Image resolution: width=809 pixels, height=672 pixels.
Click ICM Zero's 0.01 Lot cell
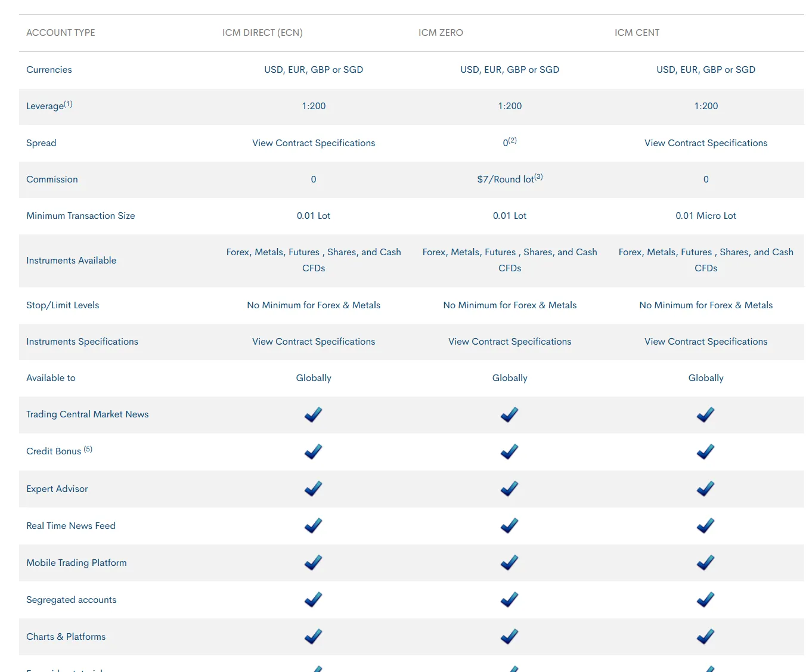pos(510,216)
